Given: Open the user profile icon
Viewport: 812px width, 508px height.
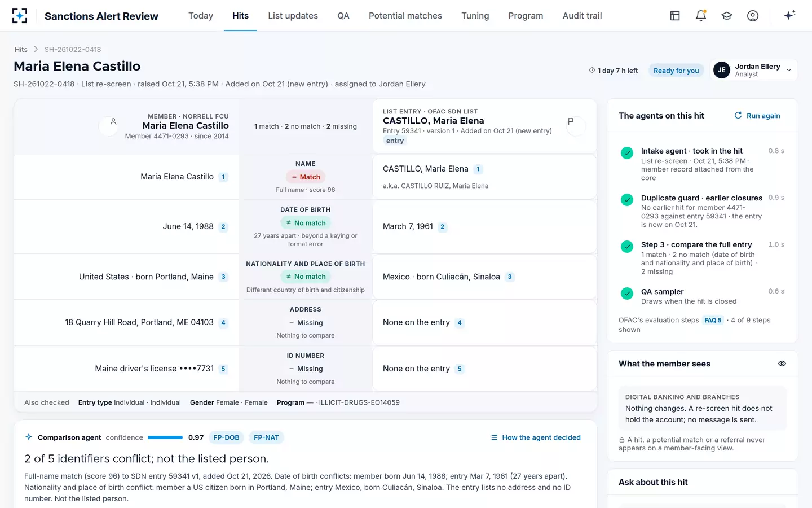Looking at the screenshot, I should [753, 16].
